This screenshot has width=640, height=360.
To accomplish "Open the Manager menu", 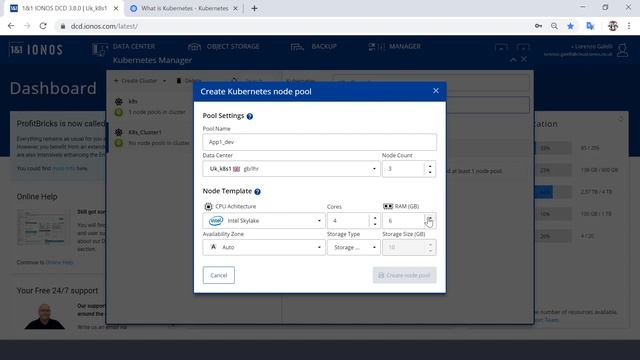I will [x=394, y=47].
